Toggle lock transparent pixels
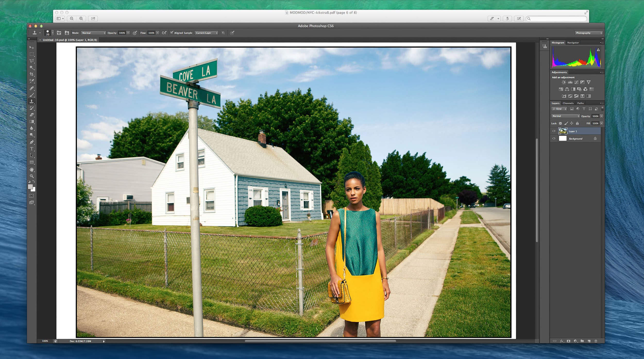This screenshot has height=359, width=644. click(560, 123)
